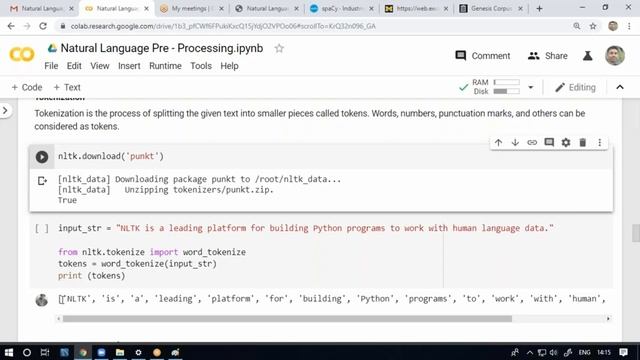Click user avatar beside tokens output
Viewport: 640px width, 360px height.
(x=42, y=300)
